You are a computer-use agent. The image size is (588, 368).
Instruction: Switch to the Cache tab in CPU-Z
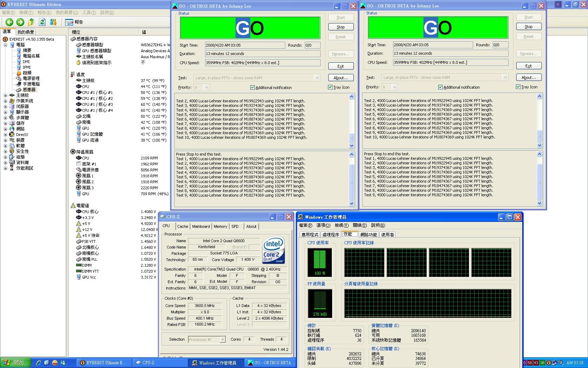pos(182,226)
